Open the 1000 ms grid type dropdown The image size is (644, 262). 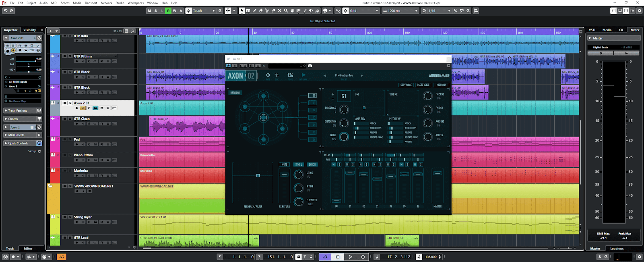(x=401, y=11)
